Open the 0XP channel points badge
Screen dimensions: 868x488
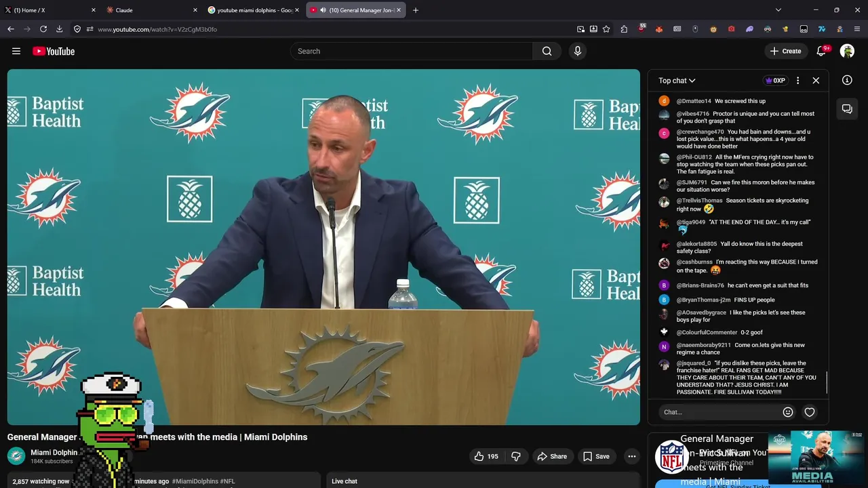pyautogui.click(x=775, y=80)
